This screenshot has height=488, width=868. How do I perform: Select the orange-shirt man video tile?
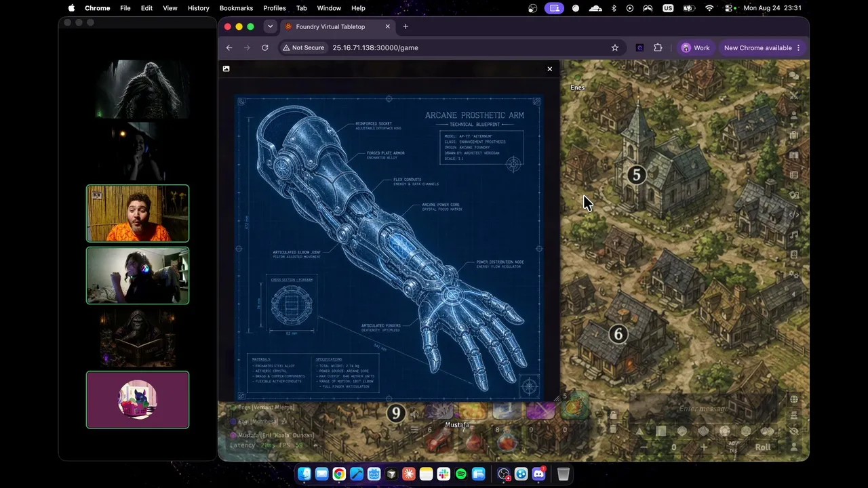138,213
